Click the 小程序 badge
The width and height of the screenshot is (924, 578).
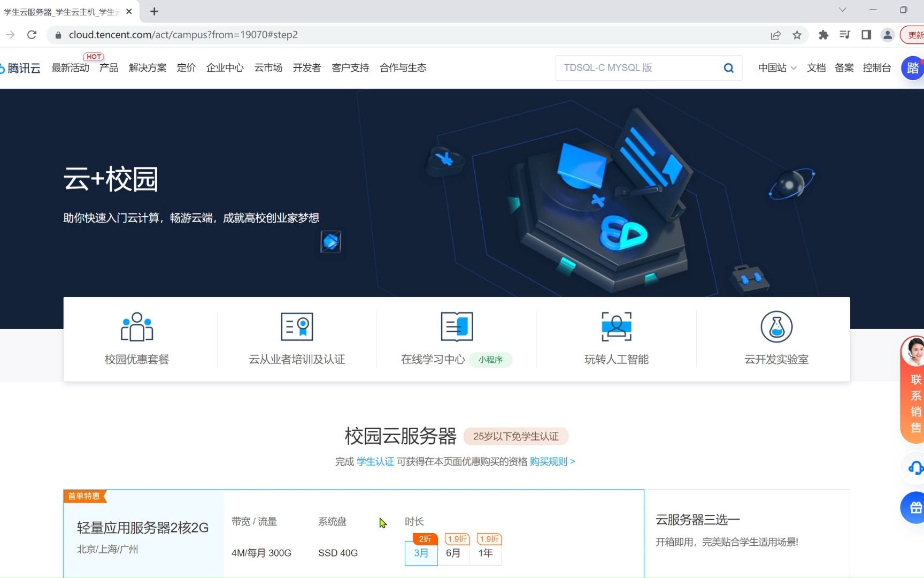tap(490, 360)
